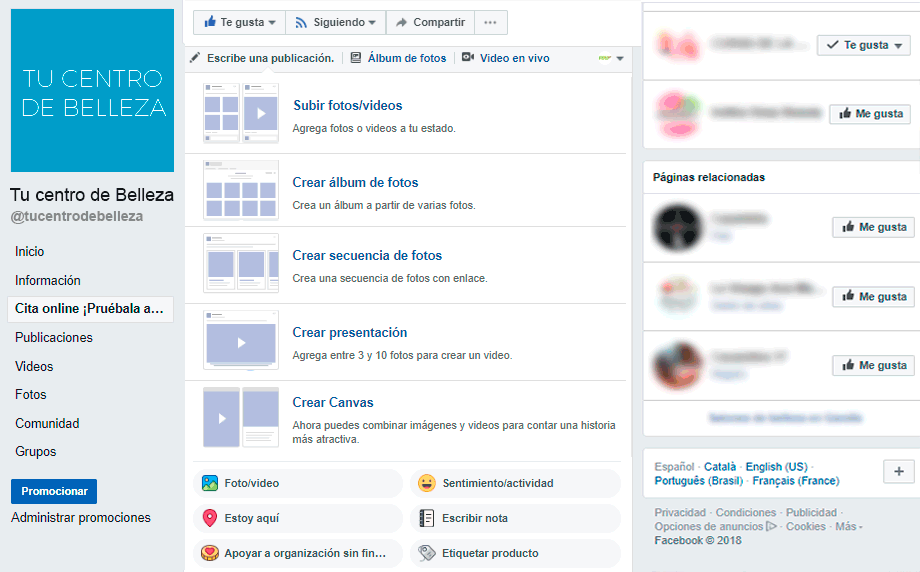Click the Foto/video picture icon
Screen dimensions: 920x572
click(209, 483)
